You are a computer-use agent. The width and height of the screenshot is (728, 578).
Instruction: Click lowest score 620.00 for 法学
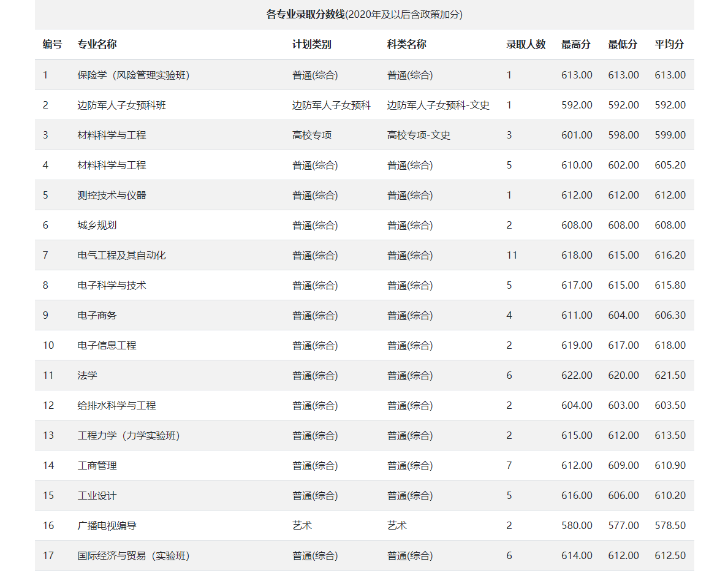click(624, 376)
